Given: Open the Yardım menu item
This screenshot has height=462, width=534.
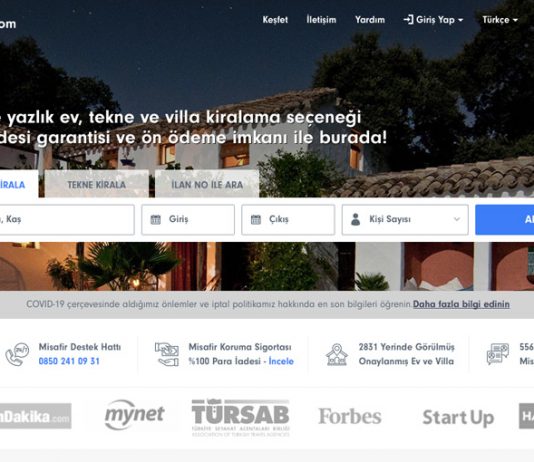Looking at the screenshot, I should 370,20.
